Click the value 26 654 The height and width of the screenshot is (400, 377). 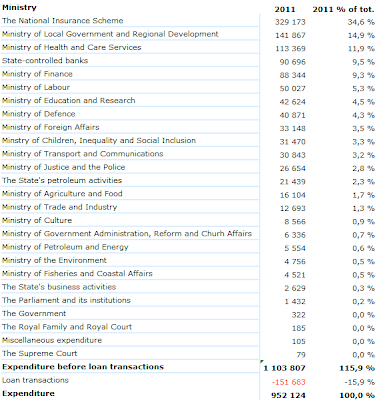point(293,169)
